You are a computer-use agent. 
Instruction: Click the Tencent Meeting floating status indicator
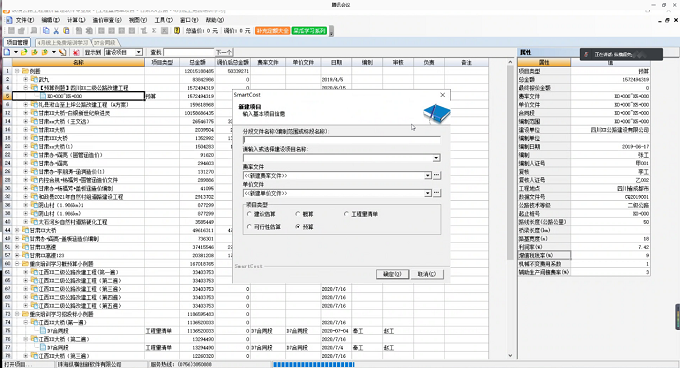tap(621, 54)
